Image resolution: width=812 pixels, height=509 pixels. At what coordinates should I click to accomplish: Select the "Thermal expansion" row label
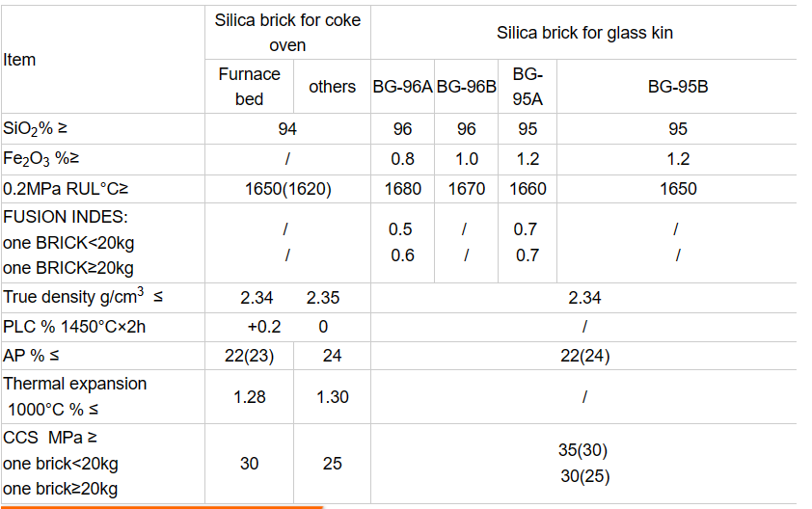(x=75, y=384)
